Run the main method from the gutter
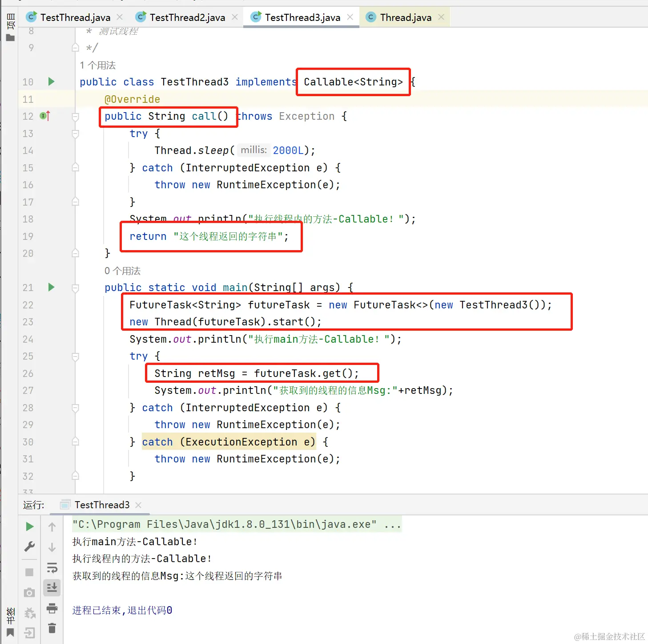Viewport: 648px width, 644px height. [x=51, y=287]
